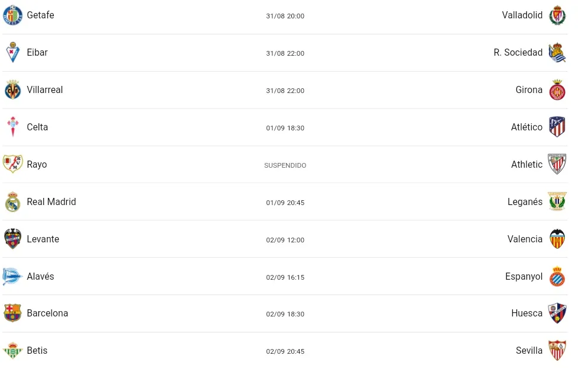Select the Eibar team badge
Image resolution: width=588 pixels, height=368 pixels.
pos(13,52)
